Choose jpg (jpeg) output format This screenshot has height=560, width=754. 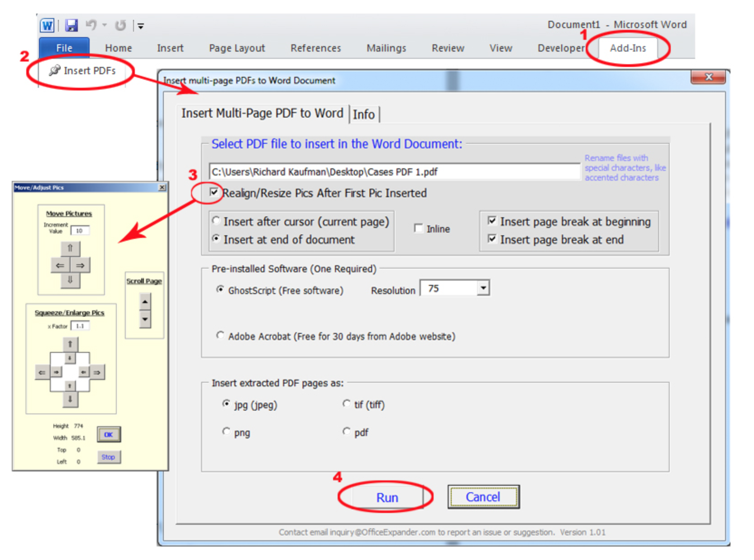226,403
